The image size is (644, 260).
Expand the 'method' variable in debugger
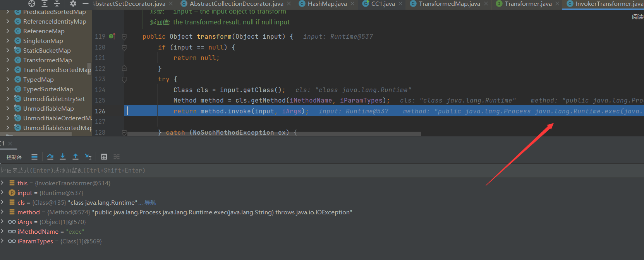pyautogui.click(x=2, y=212)
